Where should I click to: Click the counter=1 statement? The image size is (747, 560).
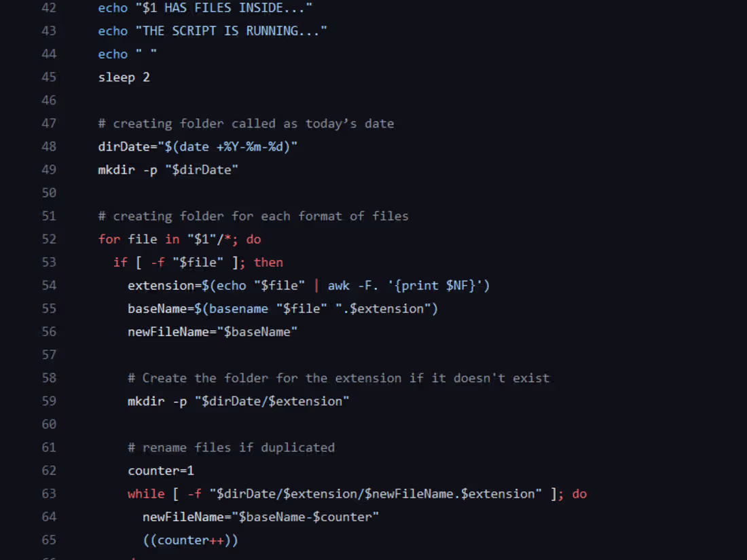tap(161, 470)
